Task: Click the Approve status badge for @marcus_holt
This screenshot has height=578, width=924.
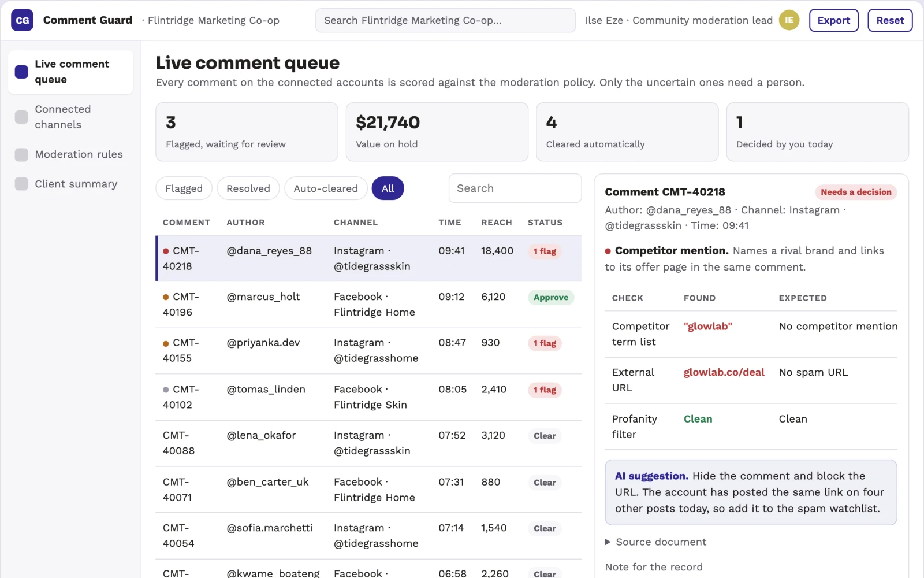Action: point(550,297)
